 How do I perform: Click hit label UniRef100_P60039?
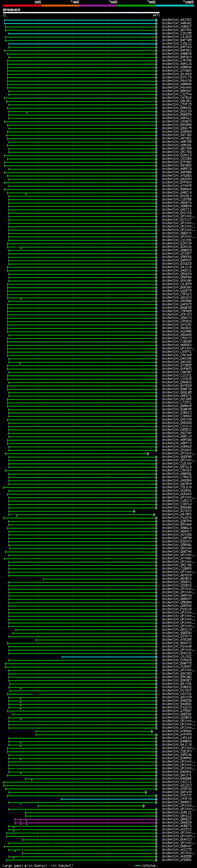pyautogui.click(x=177, y=81)
